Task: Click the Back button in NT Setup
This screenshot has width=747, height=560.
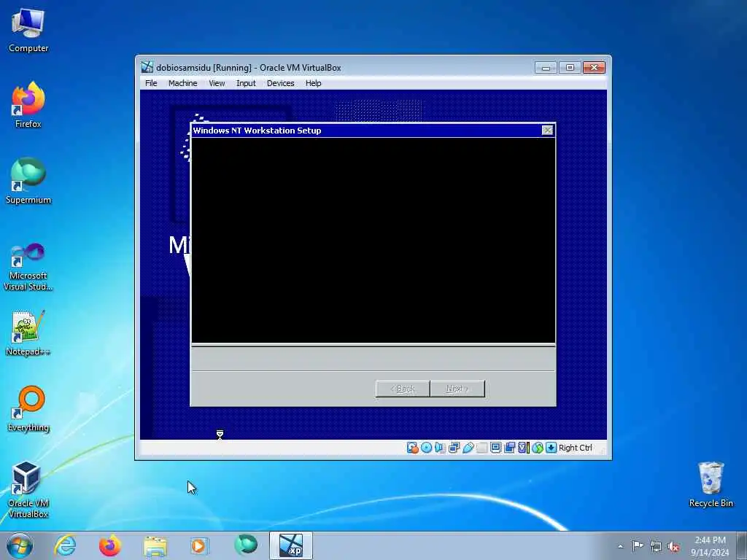Action: tap(403, 389)
